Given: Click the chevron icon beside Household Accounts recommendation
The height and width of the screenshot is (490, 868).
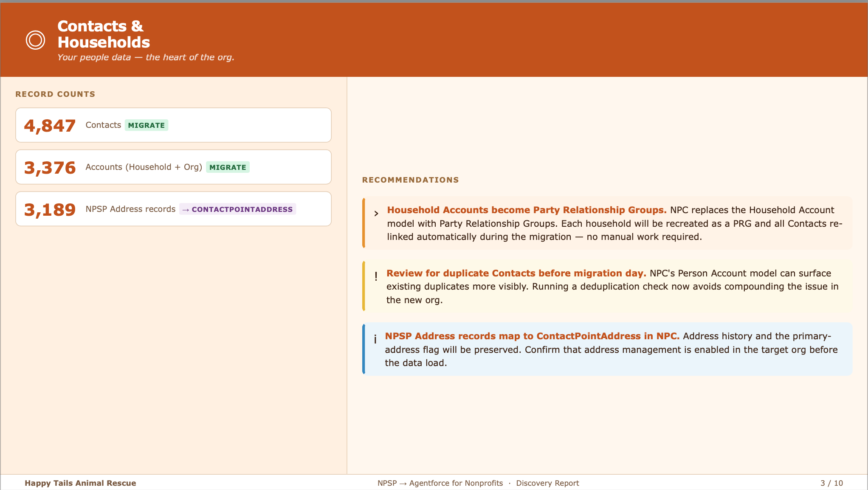Looking at the screenshot, I should click(x=376, y=214).
